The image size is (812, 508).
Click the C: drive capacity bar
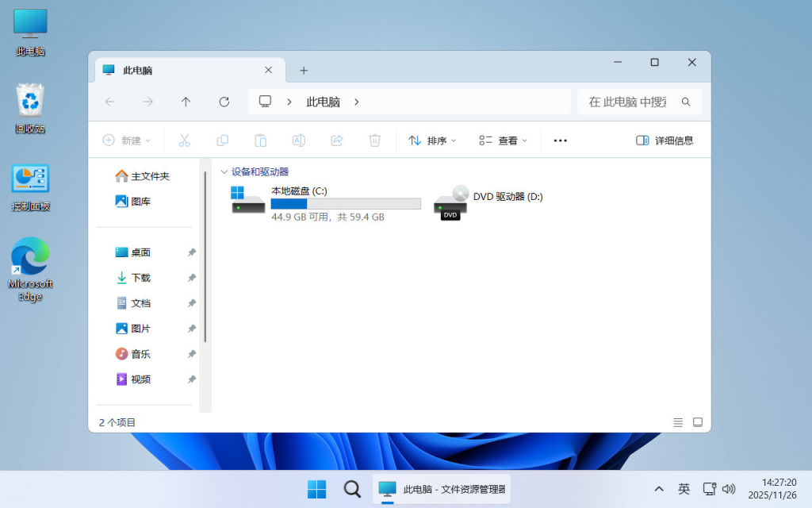click(x=346, y=203)
